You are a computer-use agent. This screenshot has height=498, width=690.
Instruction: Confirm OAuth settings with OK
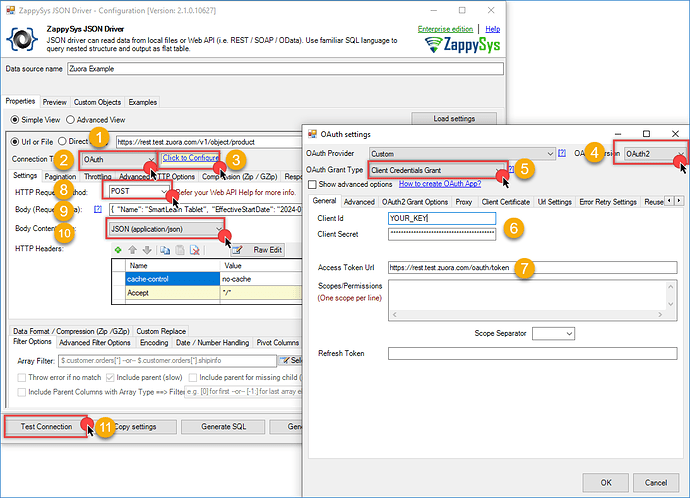point(606,483)
